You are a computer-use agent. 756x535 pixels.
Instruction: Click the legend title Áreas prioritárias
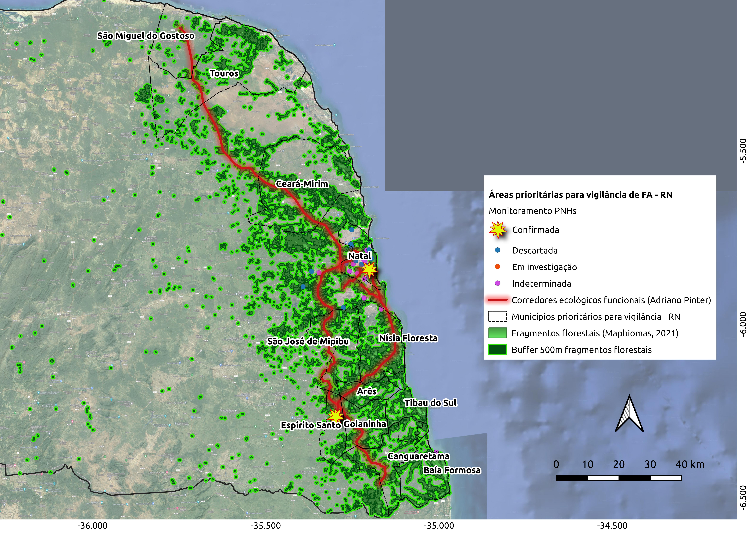coord(581,195)
